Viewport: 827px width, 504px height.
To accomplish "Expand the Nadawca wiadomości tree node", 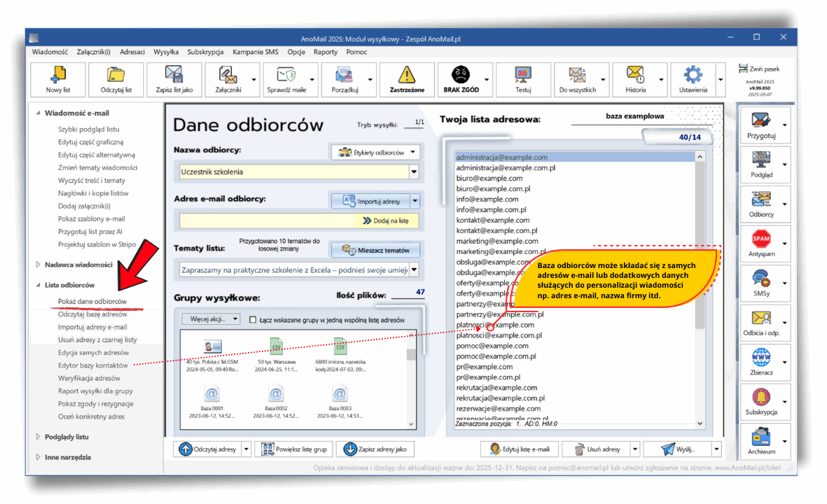I will pos(38,265).
